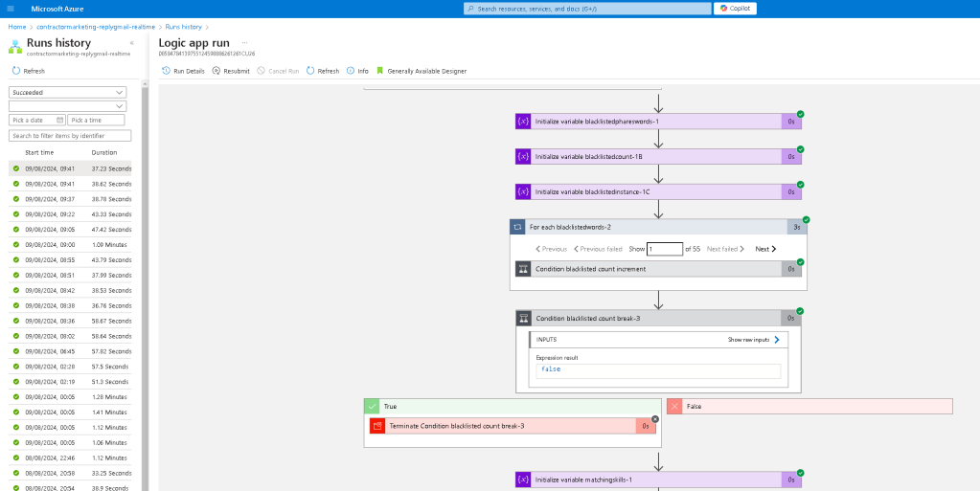
Task: Click the loop icon of For each blacklistedwords-2
Action: [x=517, y=227]
